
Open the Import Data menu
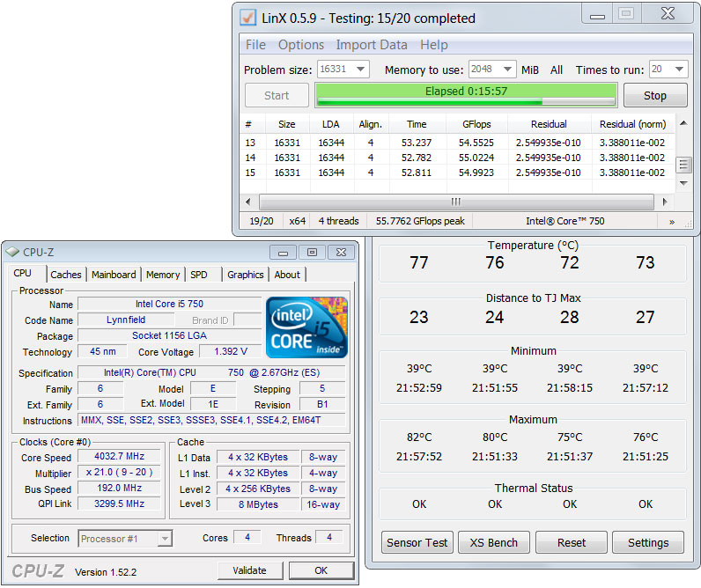coord(372,45)
